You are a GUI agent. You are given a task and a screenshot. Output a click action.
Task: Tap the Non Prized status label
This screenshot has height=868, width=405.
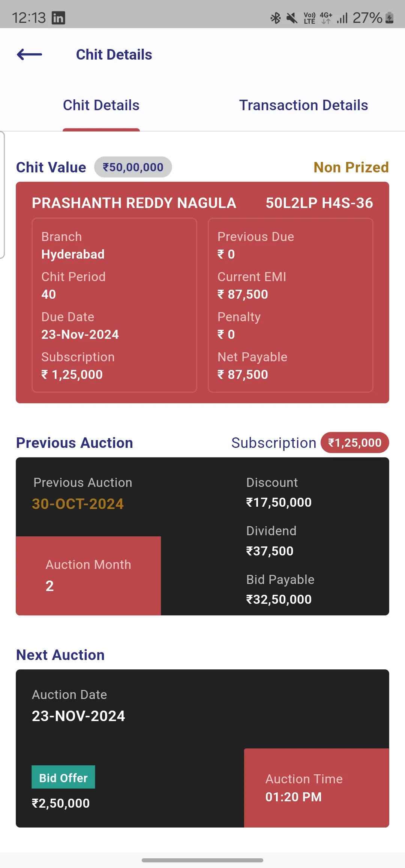click(351, 168)
